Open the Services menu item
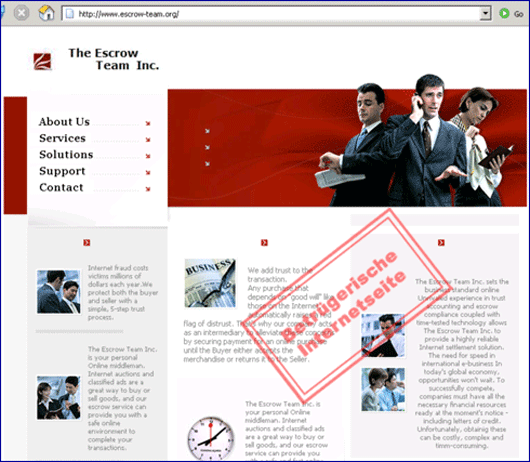The height and width of the screenshot is (462, 530). [63, 138]
